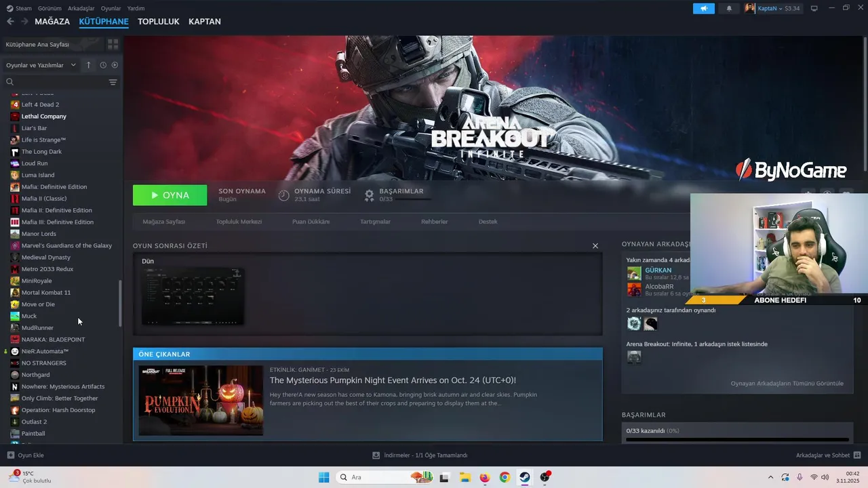This screenshot has height=488, width=868.
Task: Open the Rehberler link
Action: 435,222
